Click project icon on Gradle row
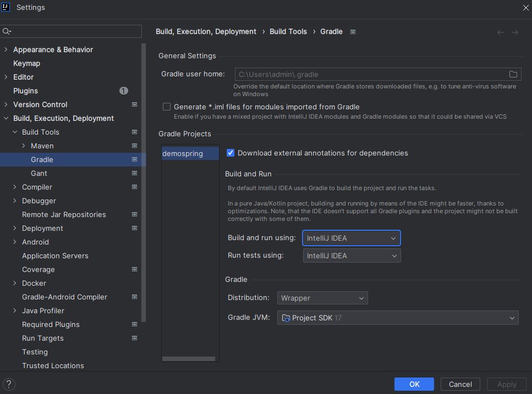 pyautogui.click(x=134, y=159)
